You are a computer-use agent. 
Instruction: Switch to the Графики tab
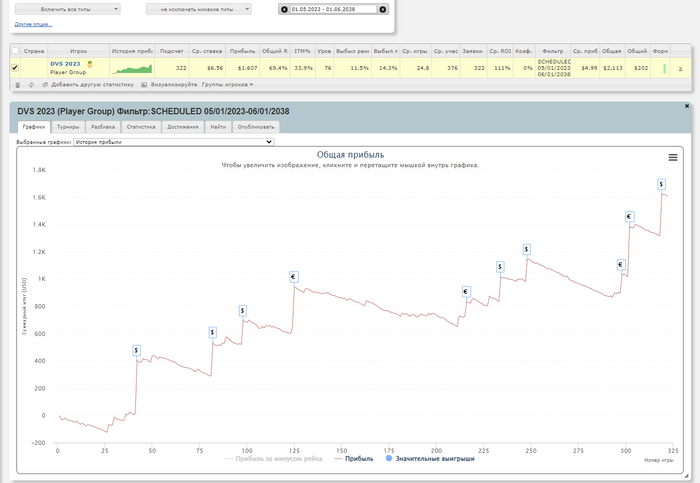(x=34, y=127)
